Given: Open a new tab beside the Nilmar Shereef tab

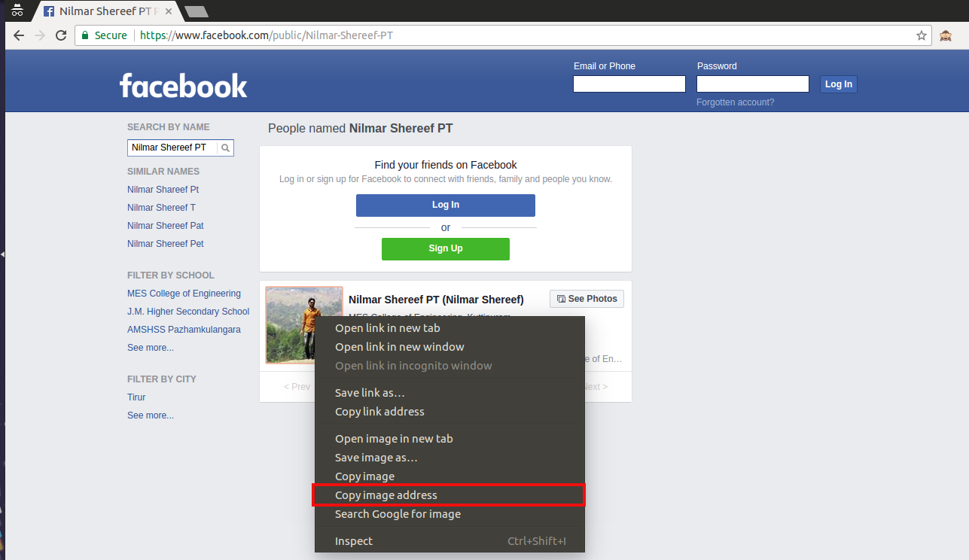Looking at the screenshot, I should (197, 11).
